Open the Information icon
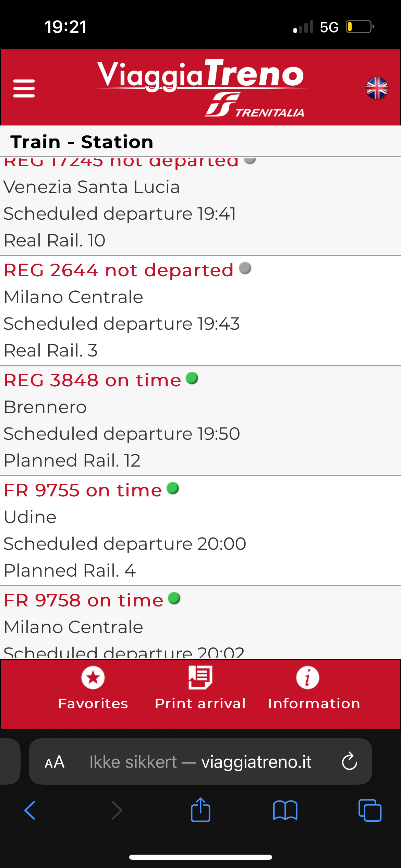 (x=307, y=678)
